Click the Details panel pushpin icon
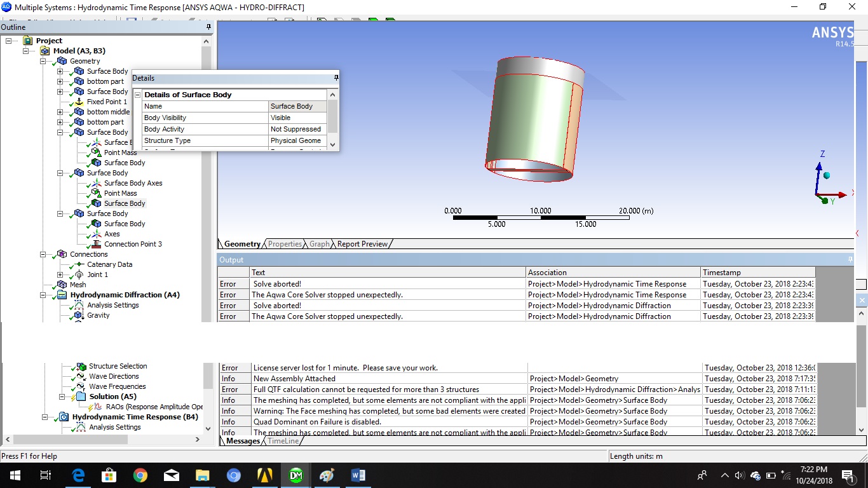868x488 pixels. tap(336, 78)
